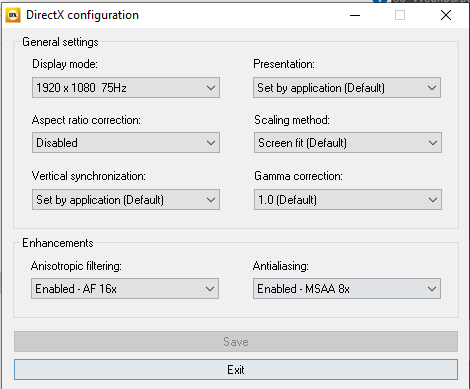The width and height of the screenshot is (470, 389).
Task: Click the DirectX configuration title bar icon
Action: [x=13, y=15]
